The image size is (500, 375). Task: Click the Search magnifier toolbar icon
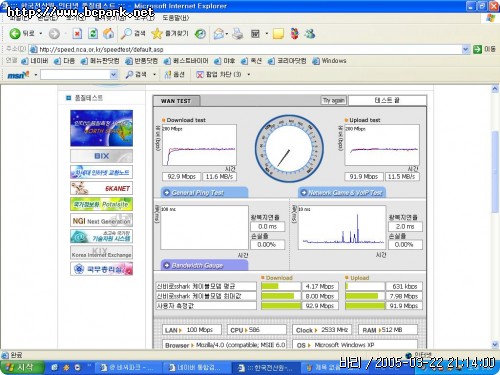coord(126,33)
